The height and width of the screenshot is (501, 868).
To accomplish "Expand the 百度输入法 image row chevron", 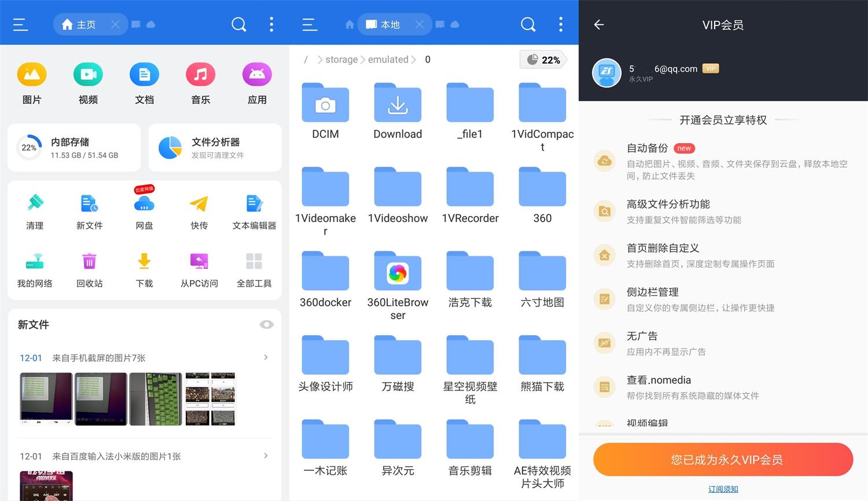I will click(266, 456).
